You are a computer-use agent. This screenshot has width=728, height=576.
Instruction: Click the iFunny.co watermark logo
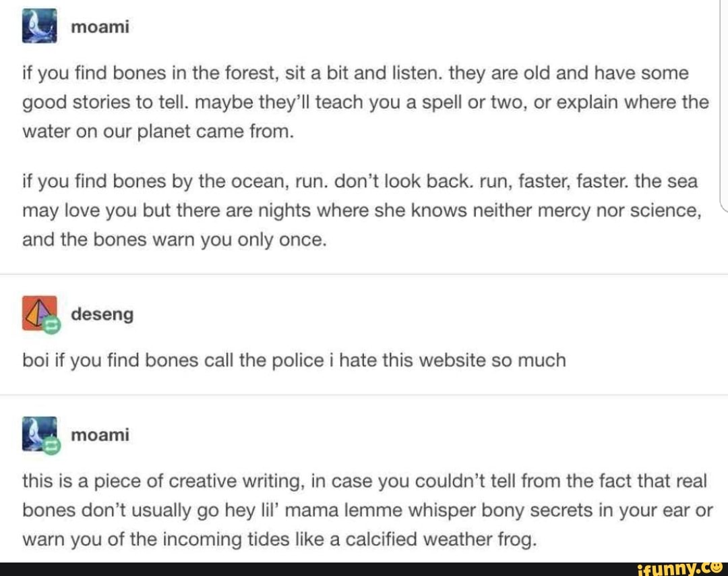(x=681, y=569)
